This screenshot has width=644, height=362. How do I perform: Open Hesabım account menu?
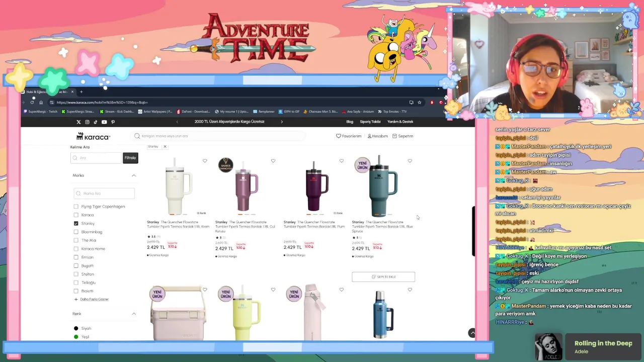point(378,136)
